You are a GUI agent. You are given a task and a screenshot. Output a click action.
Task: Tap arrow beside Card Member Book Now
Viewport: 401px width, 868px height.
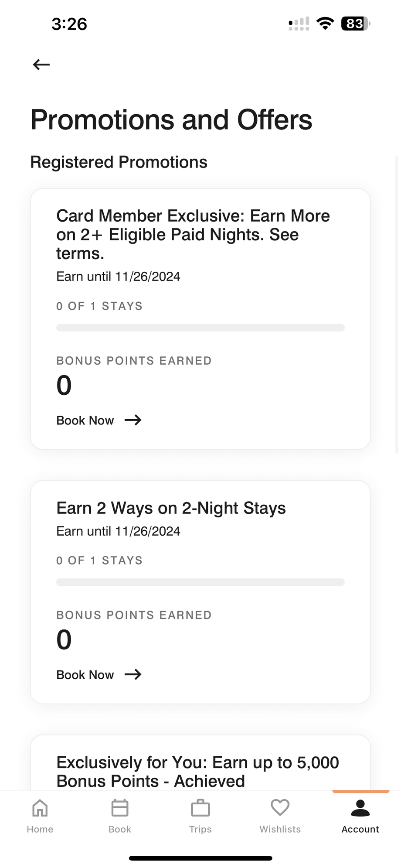(133, 420)
